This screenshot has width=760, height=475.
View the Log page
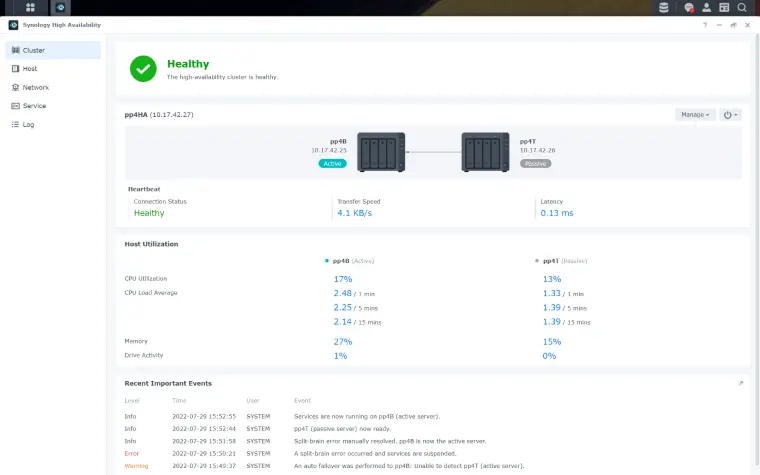click(x=29, y=124)
